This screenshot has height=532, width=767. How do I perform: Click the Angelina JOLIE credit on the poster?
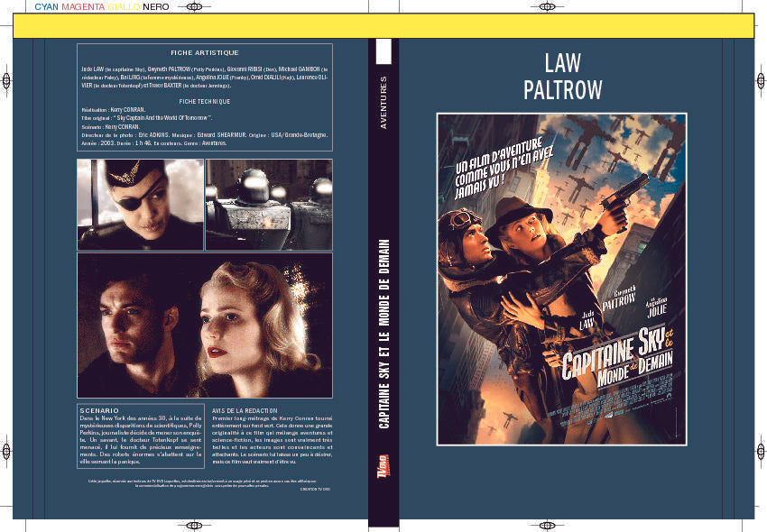656,307
